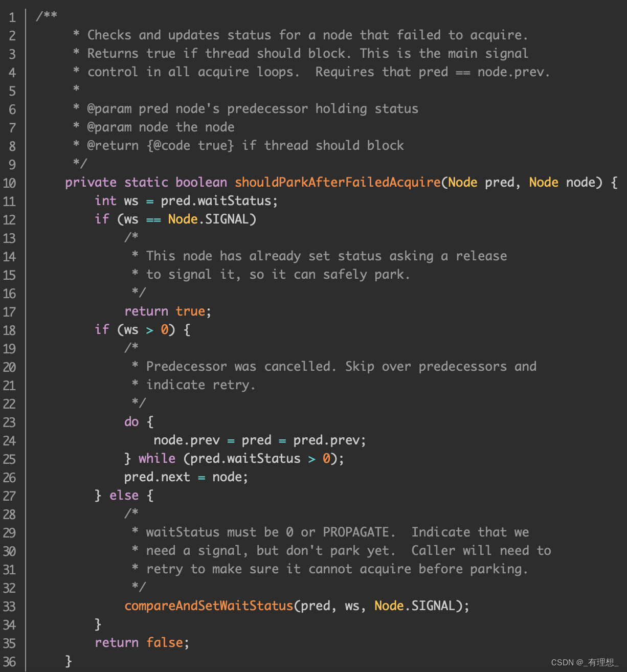
Task: Click the do keyword on line 23
Action: point(131,421)
